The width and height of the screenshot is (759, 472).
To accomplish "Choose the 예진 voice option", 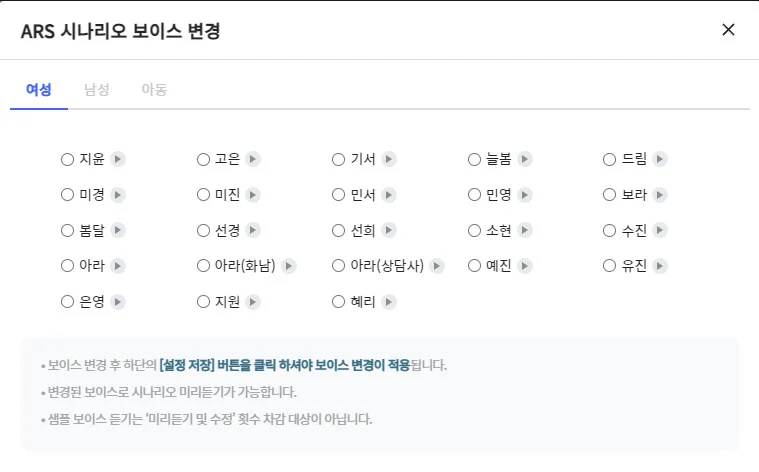I will click(475, 266).
